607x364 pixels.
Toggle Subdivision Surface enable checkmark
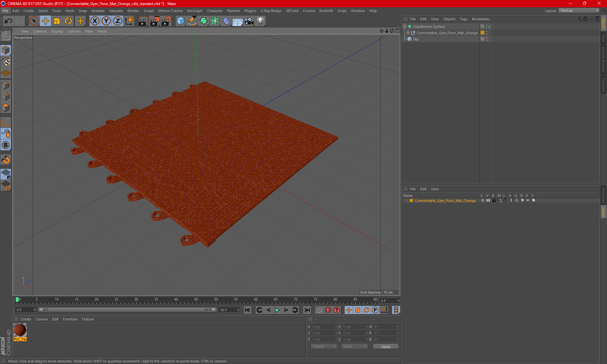click(x=490, y=27)
